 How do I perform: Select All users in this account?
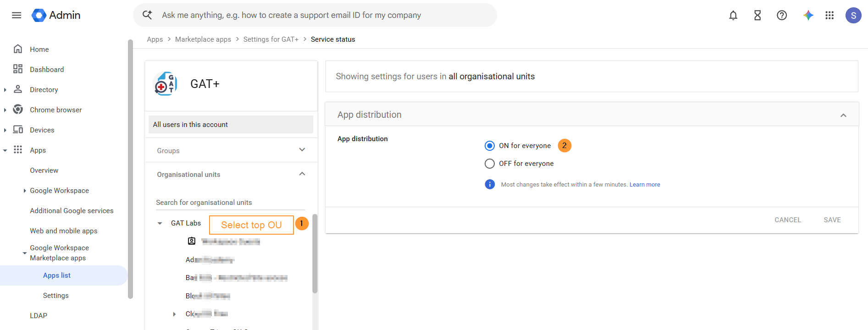click(x=231, y=125)
